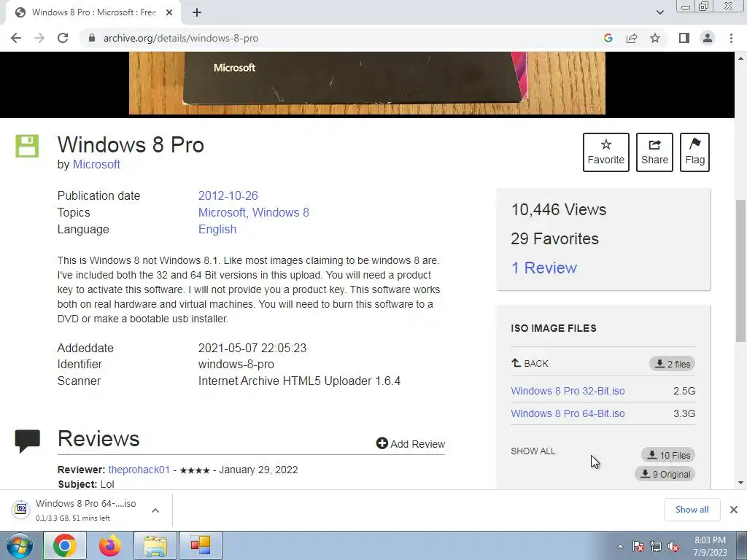The height and width of the screenshot is (560, 747).
Task: Open the Microsoft author link
Action: point(96,164)
